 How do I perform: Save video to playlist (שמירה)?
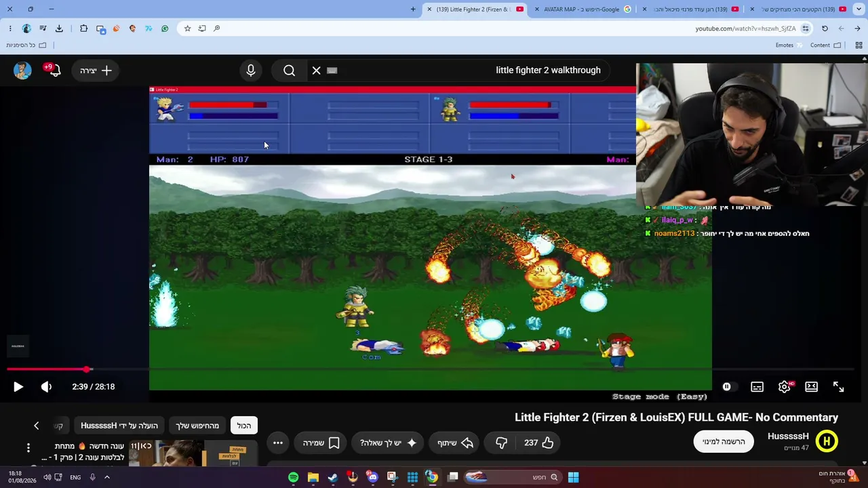(321, 443)
